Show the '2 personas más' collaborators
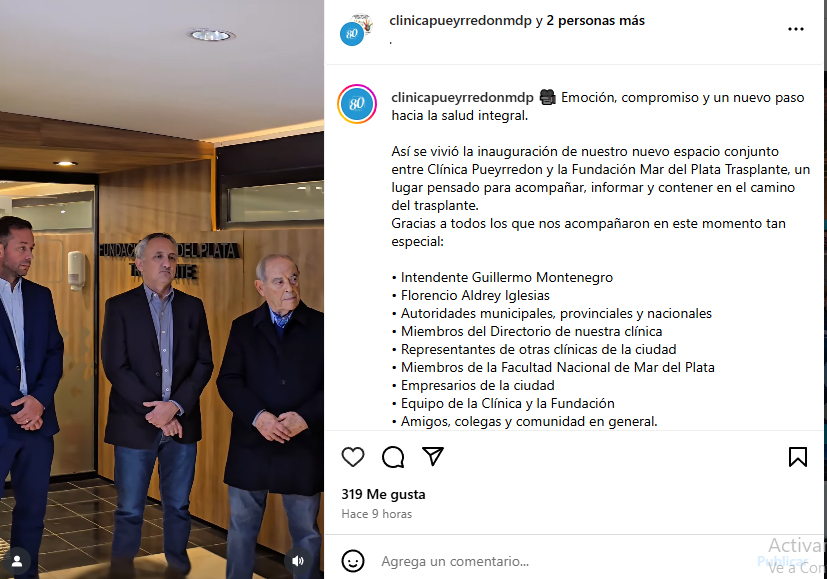Viewport: 827px width, 579px height. tap(595, 21)
